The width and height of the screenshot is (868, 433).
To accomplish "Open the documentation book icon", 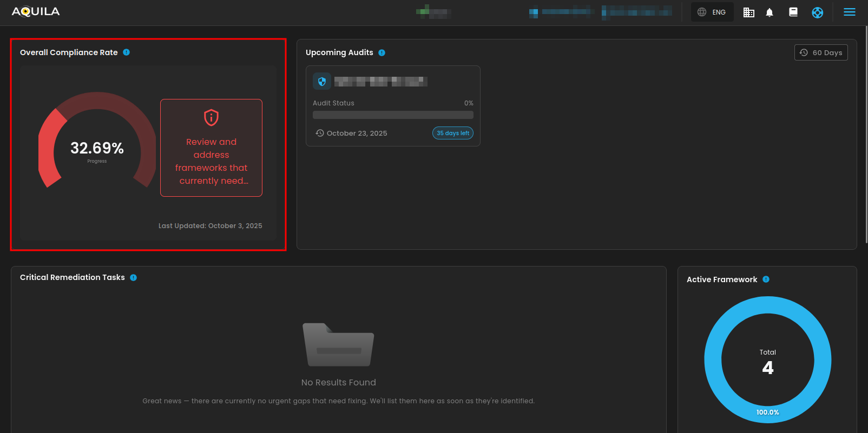I will click(793, 12).
